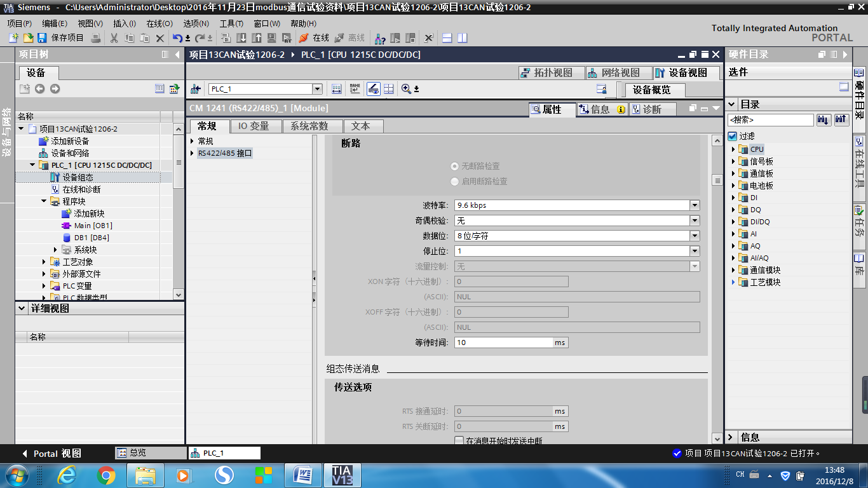This screenshot has width=868, height=488.
Task: Click the back arrow in project tree
Action: [x=39, y=89]
